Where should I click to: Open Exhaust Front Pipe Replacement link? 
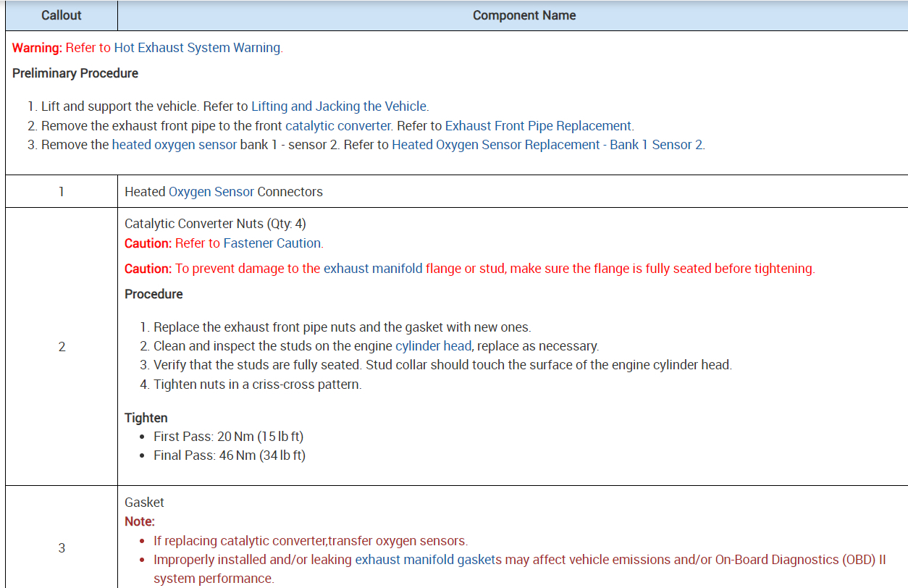(538, 125)
